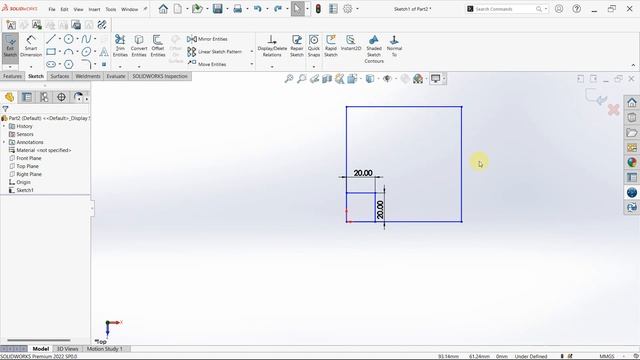Select the Ellipse sketch tool

(86, 52)
